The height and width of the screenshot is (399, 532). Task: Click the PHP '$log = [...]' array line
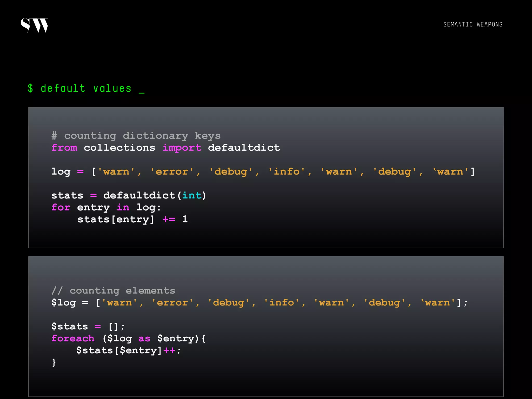tap(259, 303)
